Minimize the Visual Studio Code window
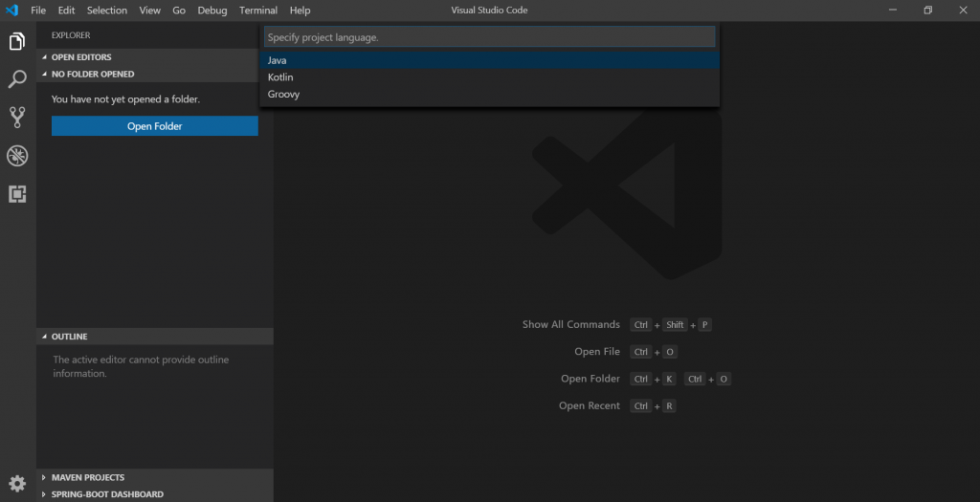Screen dimensions: 980x502 (893, 10)
